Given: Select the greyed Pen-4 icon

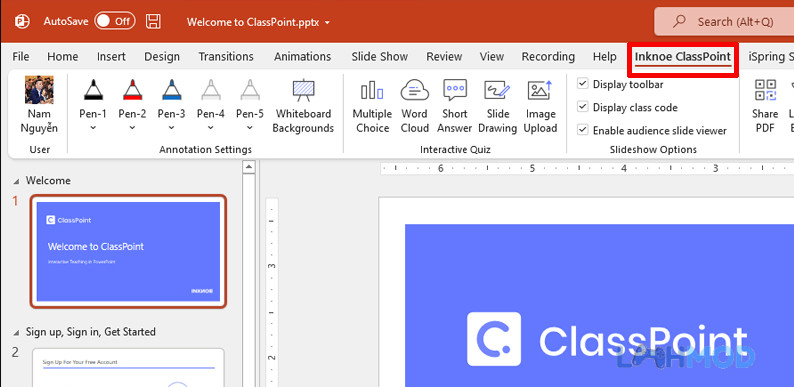Looking at the screenshot, I should click(211, 90).
